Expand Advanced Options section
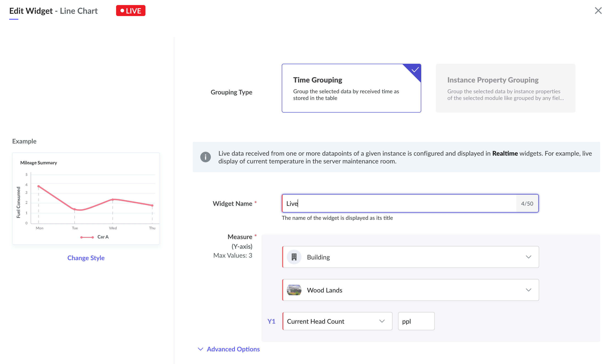The image size is (608, 364). pyautogui.click(x=233, y=349)
